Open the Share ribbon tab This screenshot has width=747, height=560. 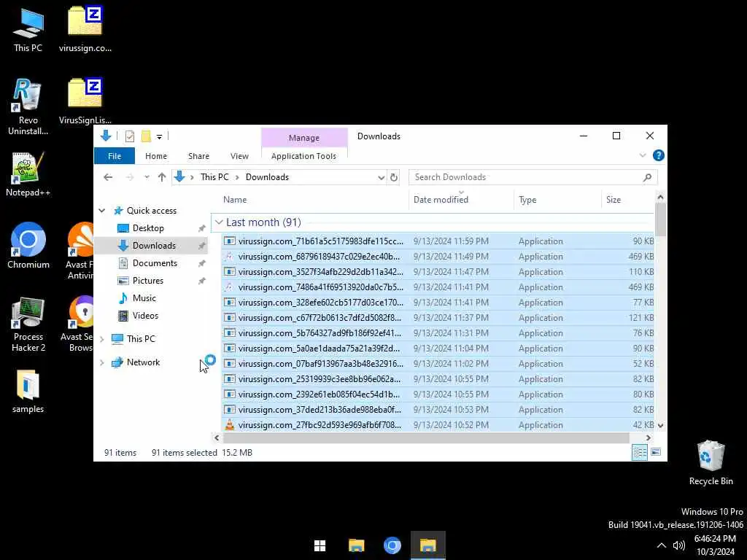[198, 156]
